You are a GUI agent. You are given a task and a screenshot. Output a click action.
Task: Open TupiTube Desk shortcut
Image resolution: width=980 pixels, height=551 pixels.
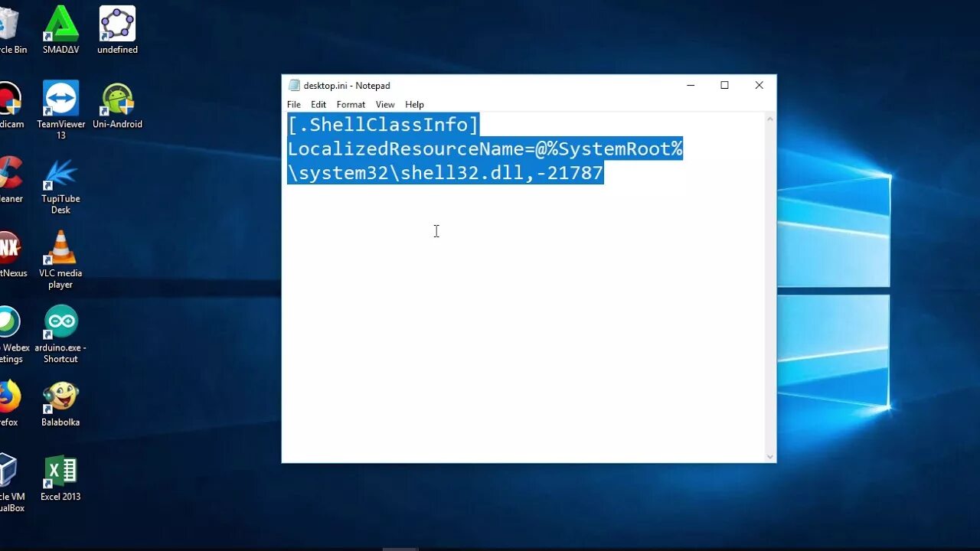coord(60,185)
